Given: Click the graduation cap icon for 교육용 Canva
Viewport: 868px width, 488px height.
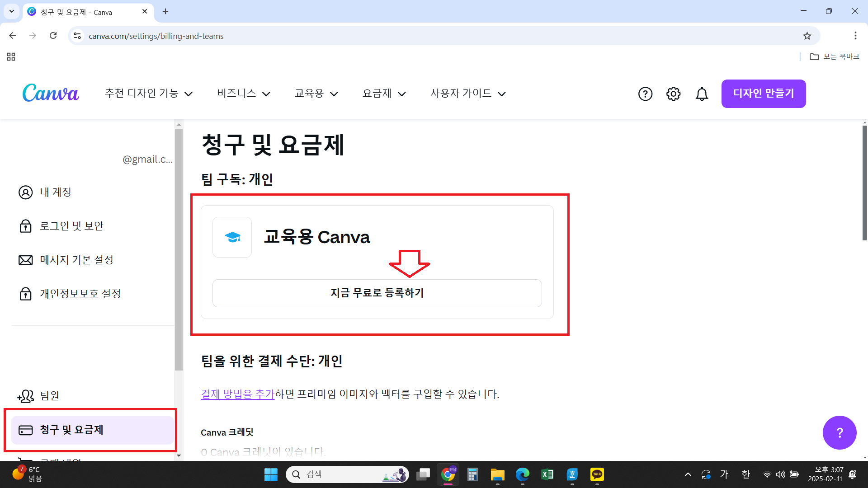Looking at the screenshot, I should pos(232,237).
